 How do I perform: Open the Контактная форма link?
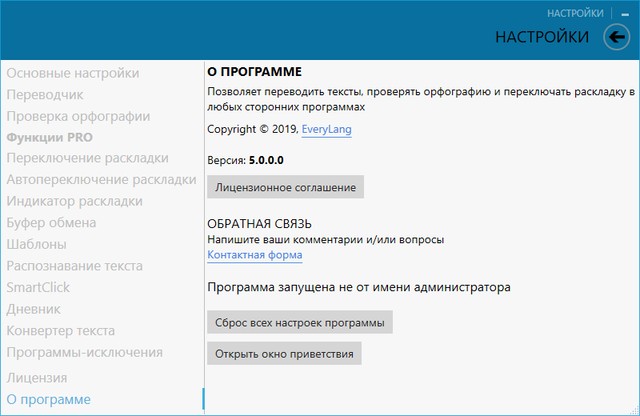(x=255, y=256)
